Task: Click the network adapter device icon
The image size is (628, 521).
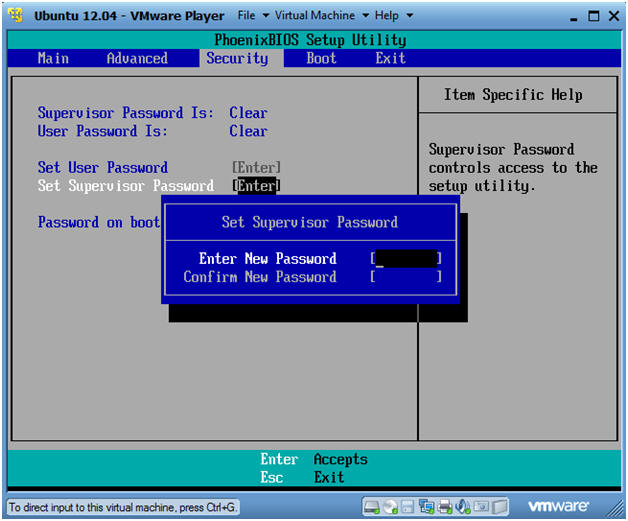Action: point(427,507)
